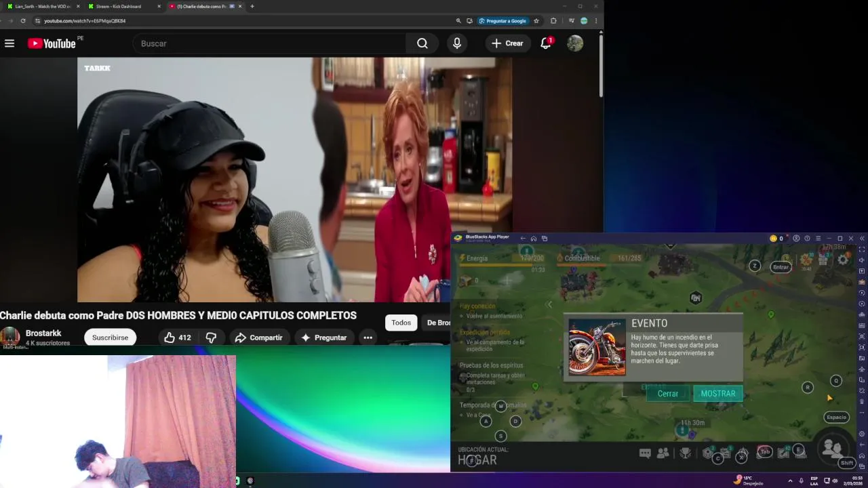The height and width of the screenshot is (488, 868).
Task: Click Vuelve al asentamiento quest text
Action: [x=494, y=317]
